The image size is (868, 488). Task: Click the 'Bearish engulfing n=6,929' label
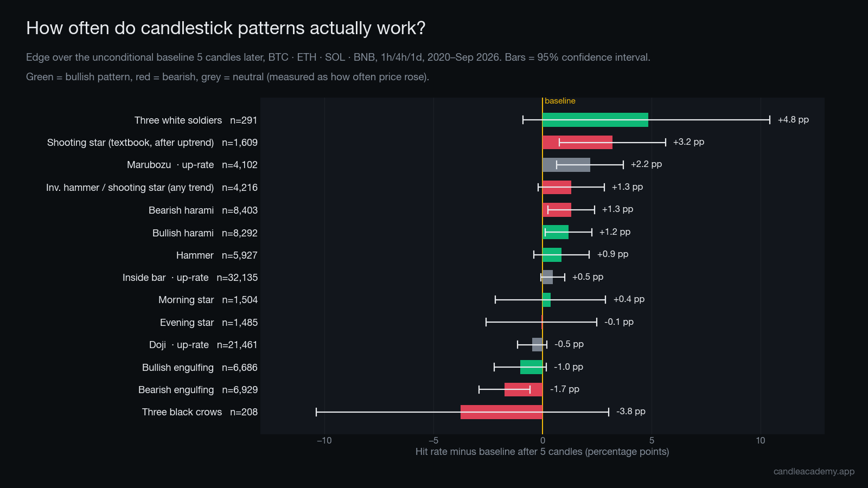(198, 390)
